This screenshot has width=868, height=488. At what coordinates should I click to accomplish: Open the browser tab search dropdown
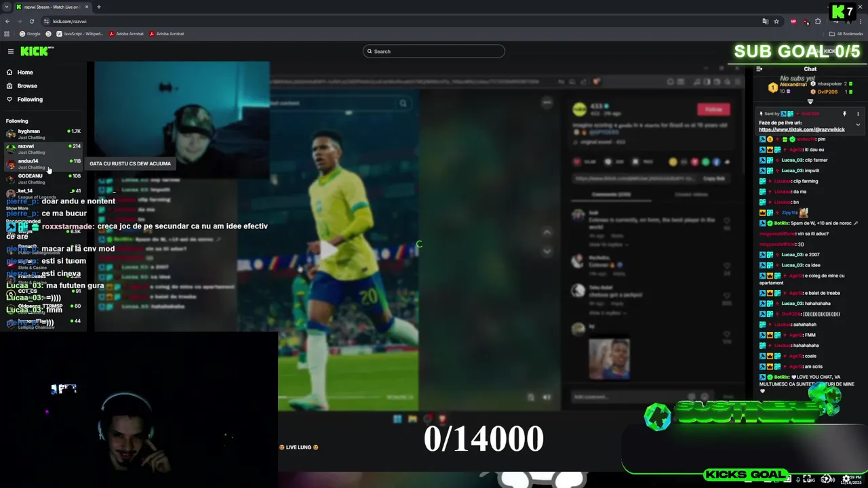click(x=7, y=7)
